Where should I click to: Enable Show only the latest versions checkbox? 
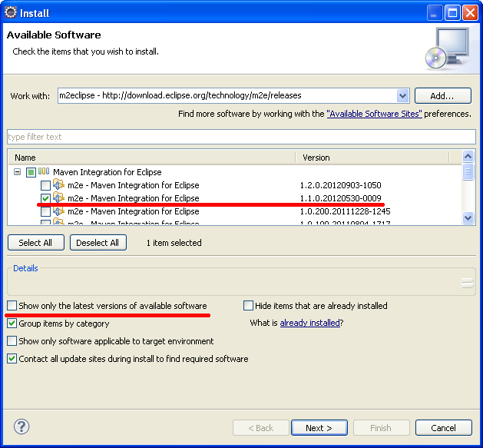[12, 306]
